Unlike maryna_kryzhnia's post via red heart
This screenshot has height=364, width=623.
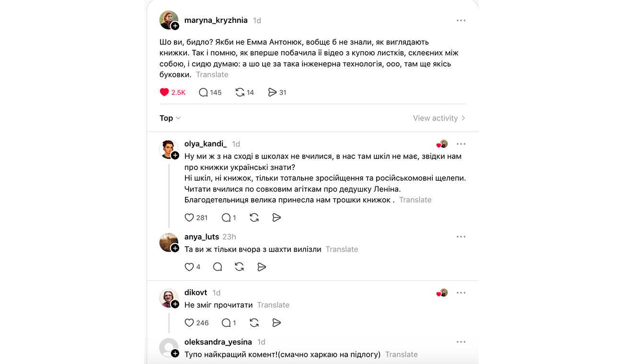click(164, 92)
